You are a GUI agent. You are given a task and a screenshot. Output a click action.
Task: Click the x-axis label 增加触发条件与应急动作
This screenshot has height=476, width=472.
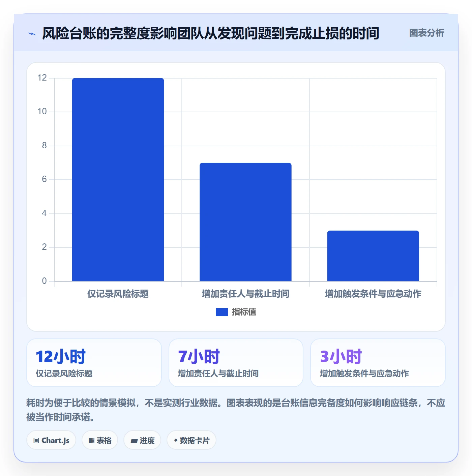click(x=373, y=294)
